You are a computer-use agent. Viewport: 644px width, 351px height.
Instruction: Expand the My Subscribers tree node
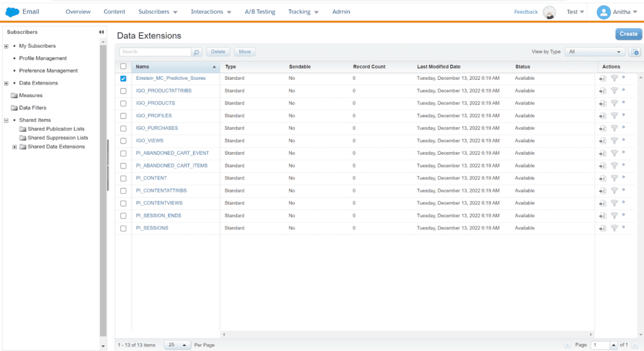pos(6,46)
